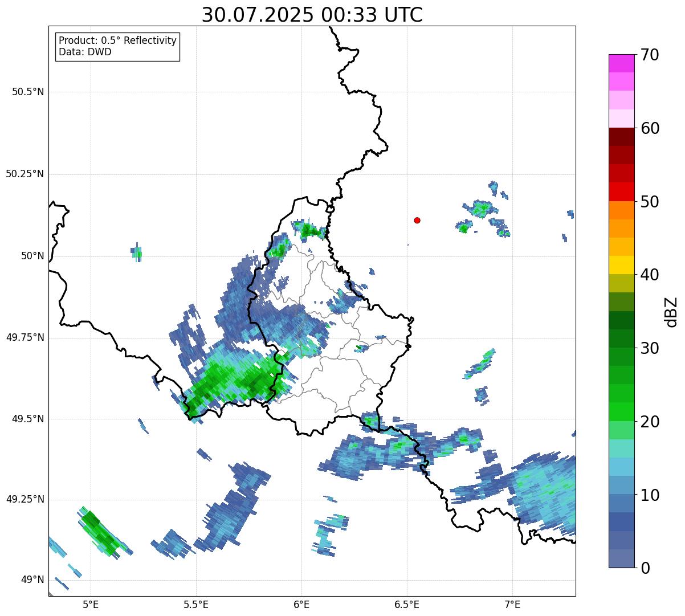Click the 49.25°N latitude label
The image size is (685, 616).
point(25,499)
